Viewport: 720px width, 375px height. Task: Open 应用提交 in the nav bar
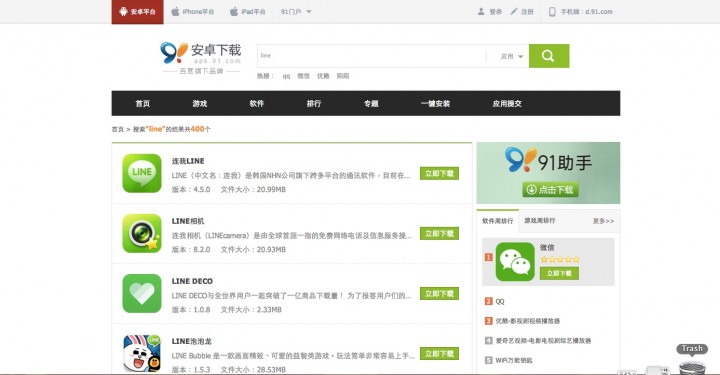coord(507,103)
